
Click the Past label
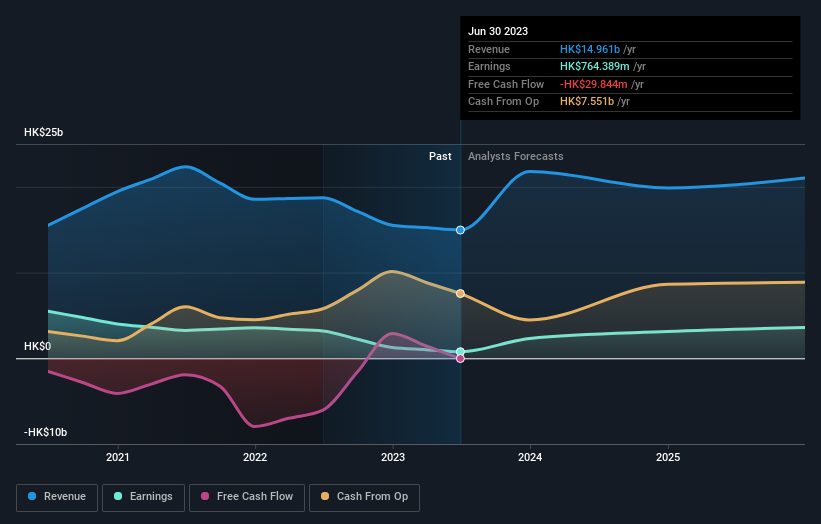tap(440, 157)
